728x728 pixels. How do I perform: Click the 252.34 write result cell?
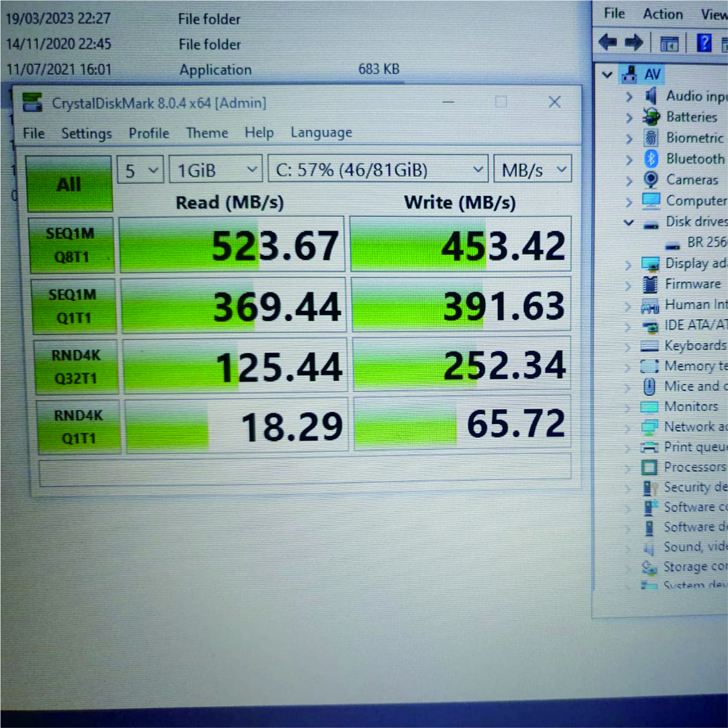tap(462, 364)
